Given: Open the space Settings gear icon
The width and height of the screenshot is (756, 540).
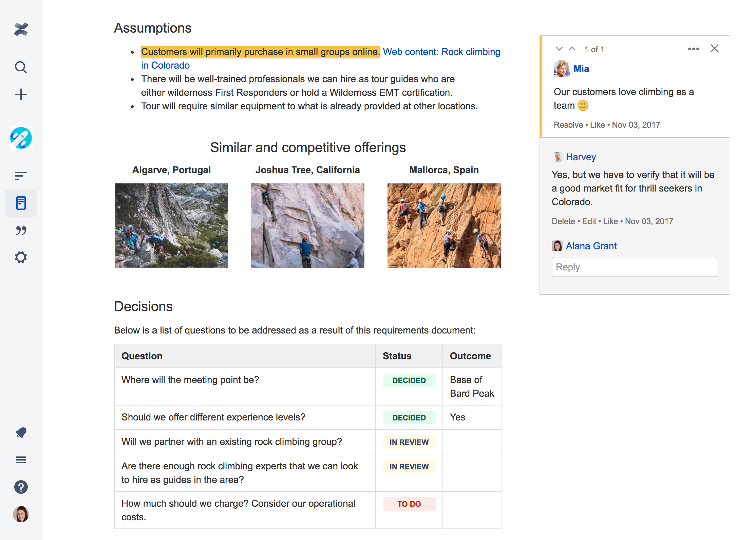Looking at the screenshot, I should coord(21,257).
